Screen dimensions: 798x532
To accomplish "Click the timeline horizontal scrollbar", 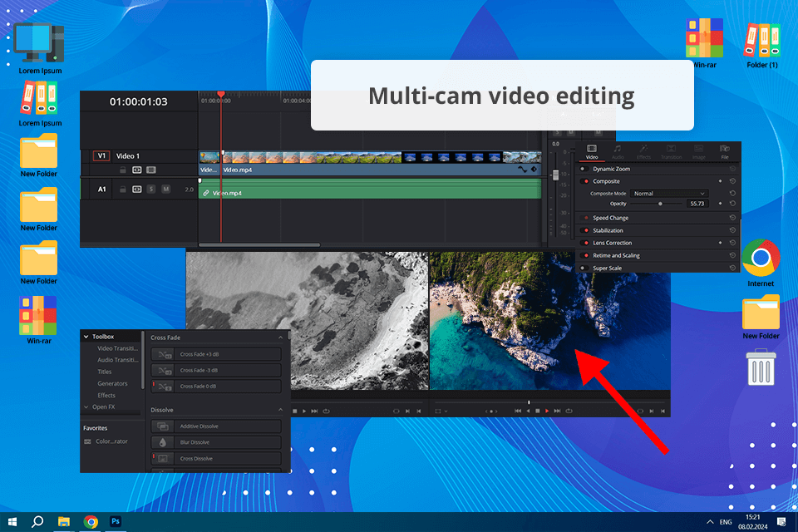I will 259,245.
